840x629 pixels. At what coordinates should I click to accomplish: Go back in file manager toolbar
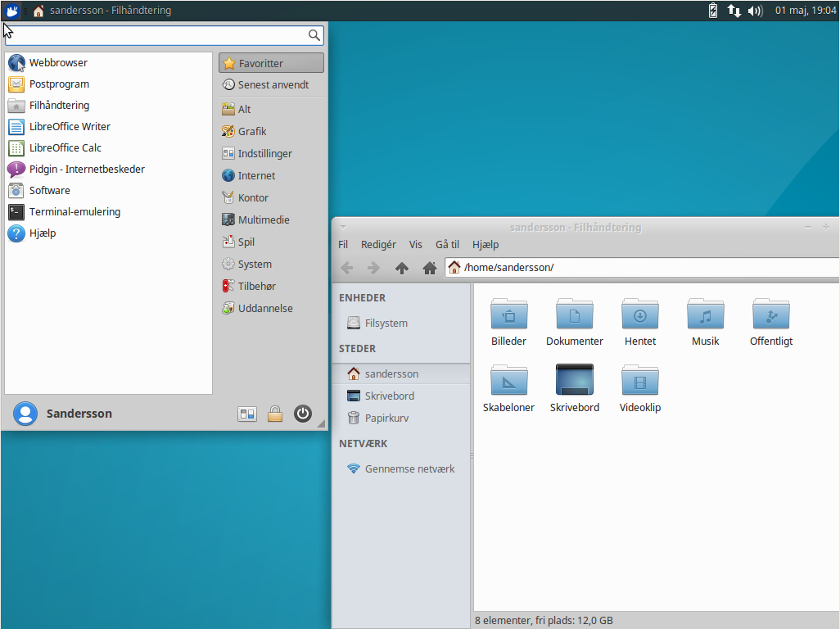347,268
